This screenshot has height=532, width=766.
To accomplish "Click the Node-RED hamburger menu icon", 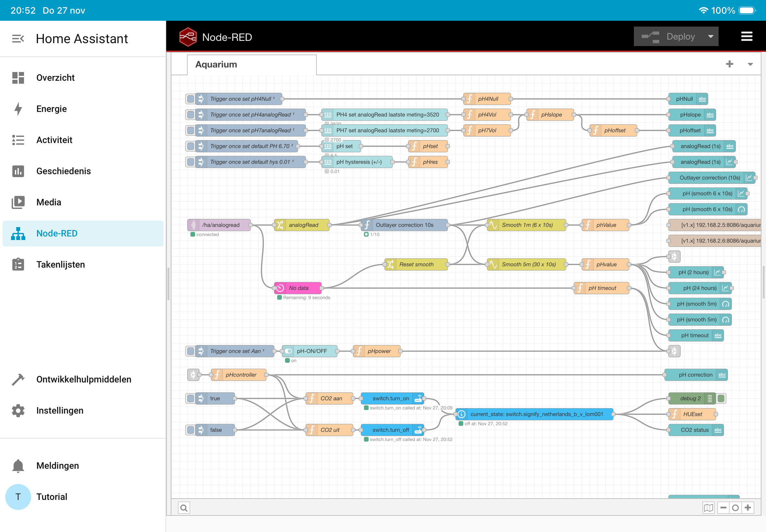I will pos(746,36).
